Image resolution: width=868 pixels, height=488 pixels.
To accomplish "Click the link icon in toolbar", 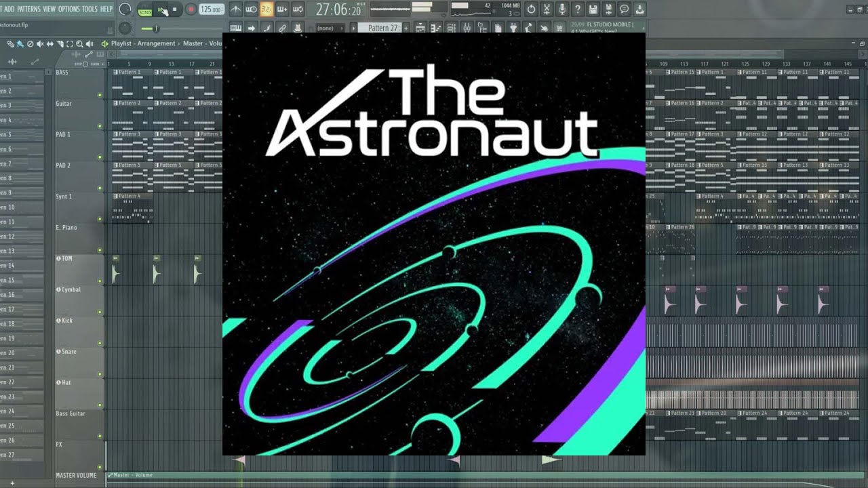I will click(282, 28).
